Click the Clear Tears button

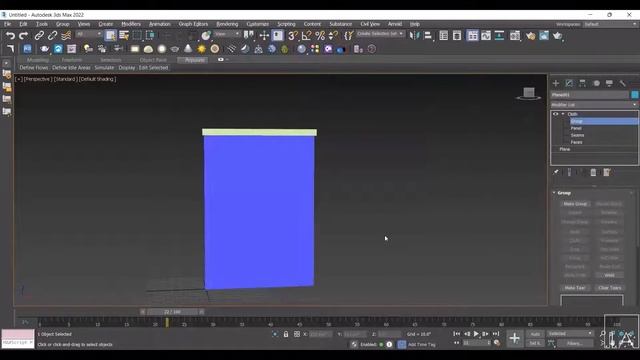(x=609, y=288)
